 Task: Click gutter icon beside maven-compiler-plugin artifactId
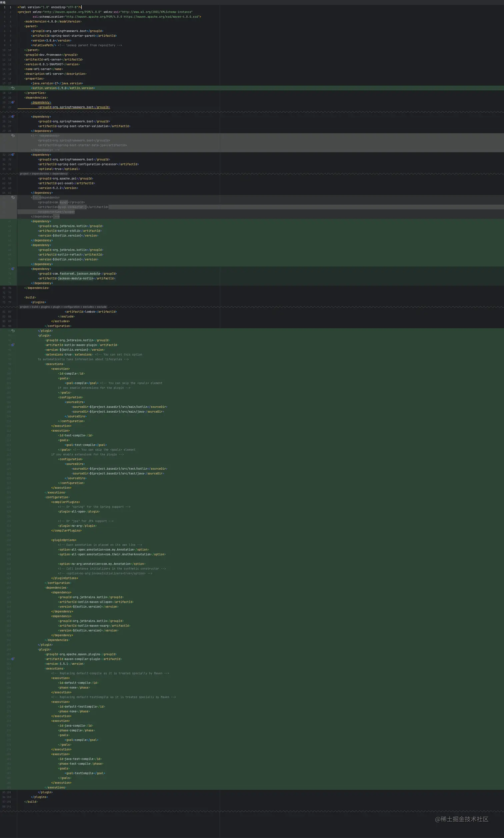(x=13, y=659)
